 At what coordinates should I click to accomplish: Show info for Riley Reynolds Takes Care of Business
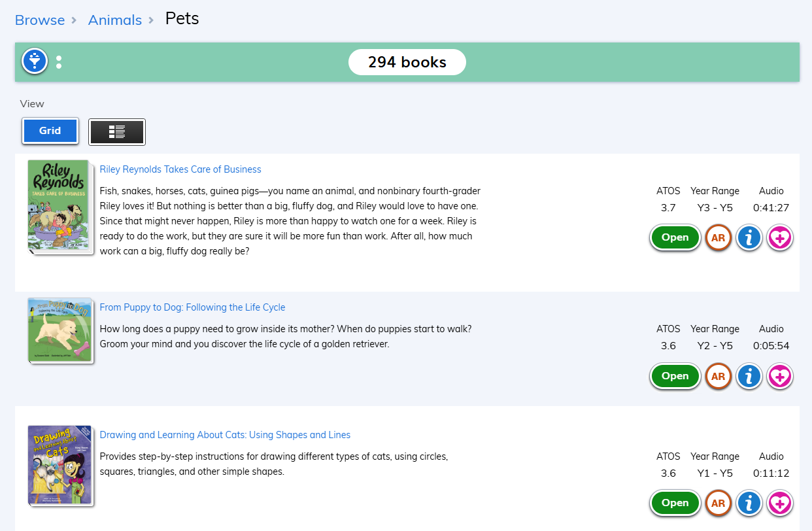click(749, 237)
